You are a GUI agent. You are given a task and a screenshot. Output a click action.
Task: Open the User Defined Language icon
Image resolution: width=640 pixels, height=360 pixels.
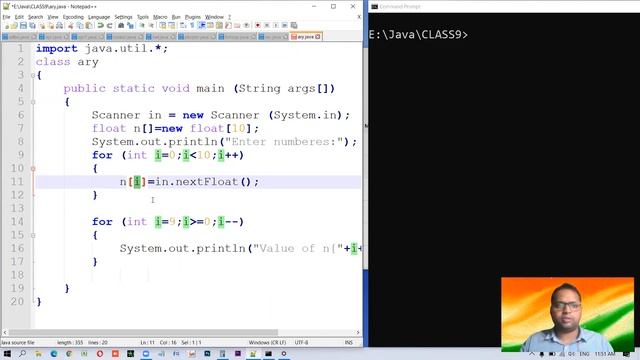tap(210, 25)
